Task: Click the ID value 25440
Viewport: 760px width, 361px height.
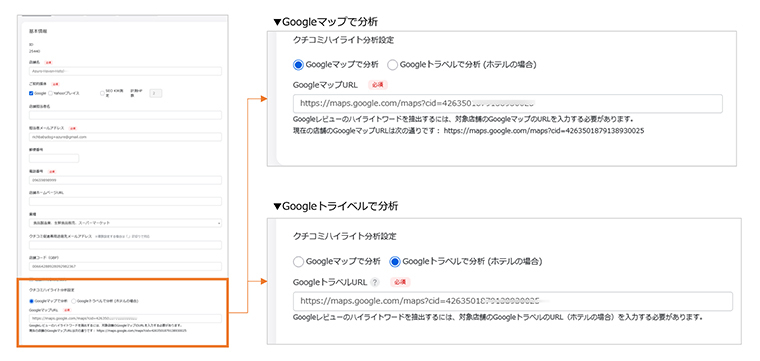Action: point(34,50)
